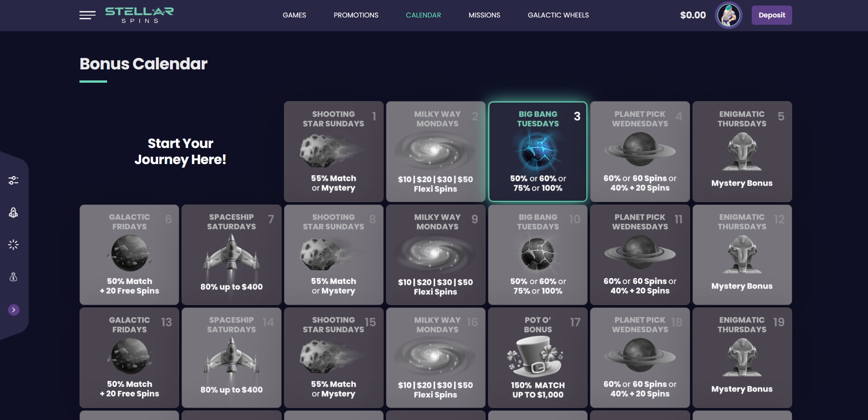Screen dimensions: 868x420
Task: Select the rocket icon in the left sidebar
Action: pos(13,212)
